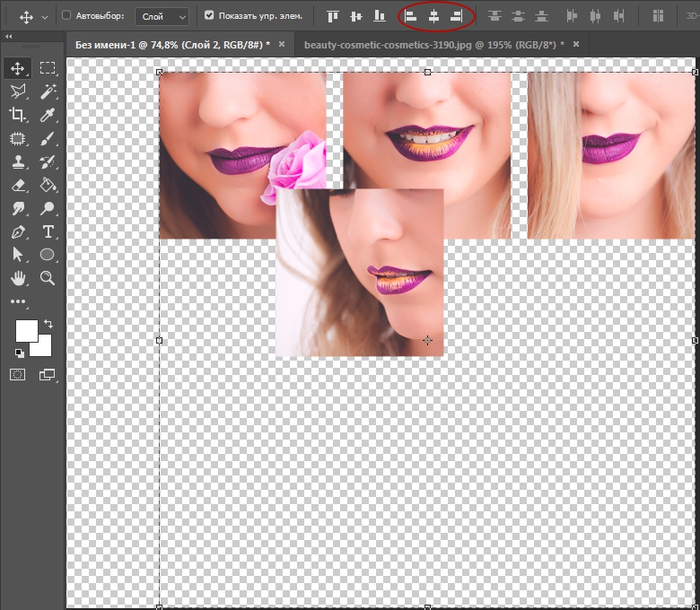Collapse the tools panel double arrows
700x610 pixels.
point(8,37)
